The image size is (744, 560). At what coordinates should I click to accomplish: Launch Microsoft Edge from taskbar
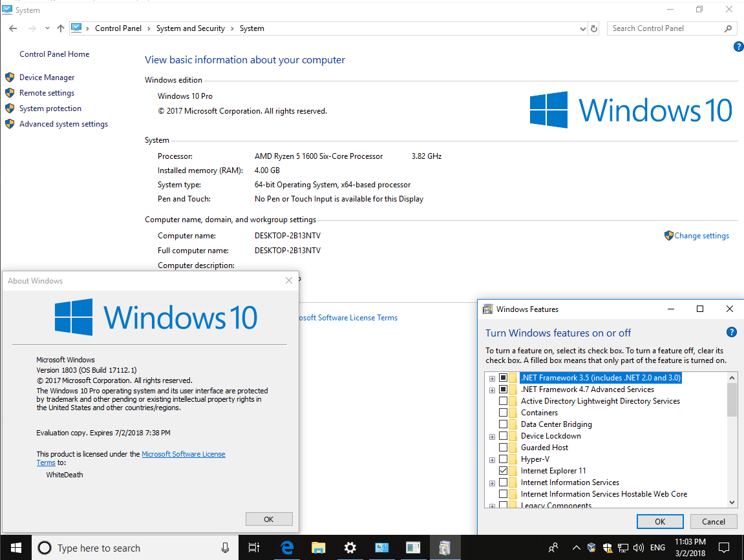[x=286, y=548]
